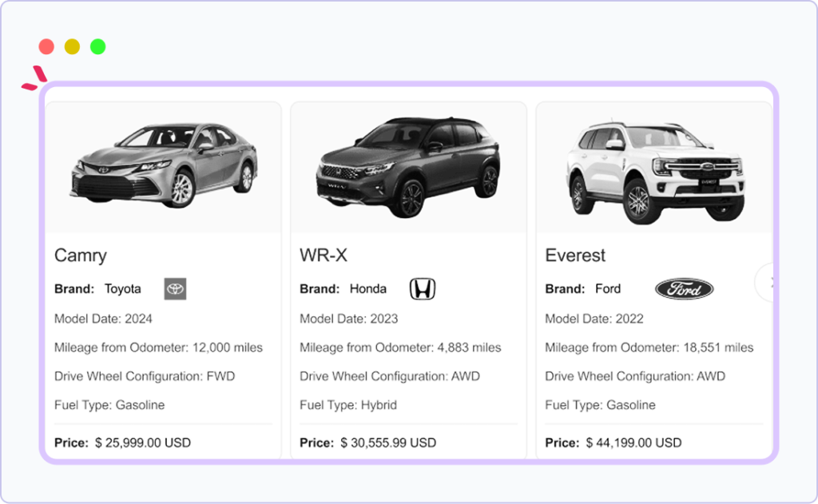The image size is (818, 504).
Task: Open the silver Toyota Camry photo
Action: (164, 168)
